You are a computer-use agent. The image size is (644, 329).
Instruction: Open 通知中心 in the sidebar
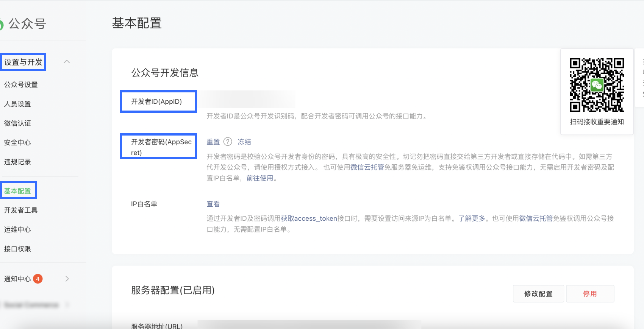(17, 279)
